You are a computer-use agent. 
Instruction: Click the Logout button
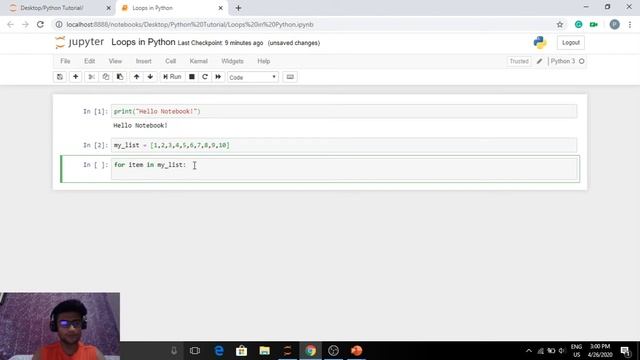click(x=571, y=42)
